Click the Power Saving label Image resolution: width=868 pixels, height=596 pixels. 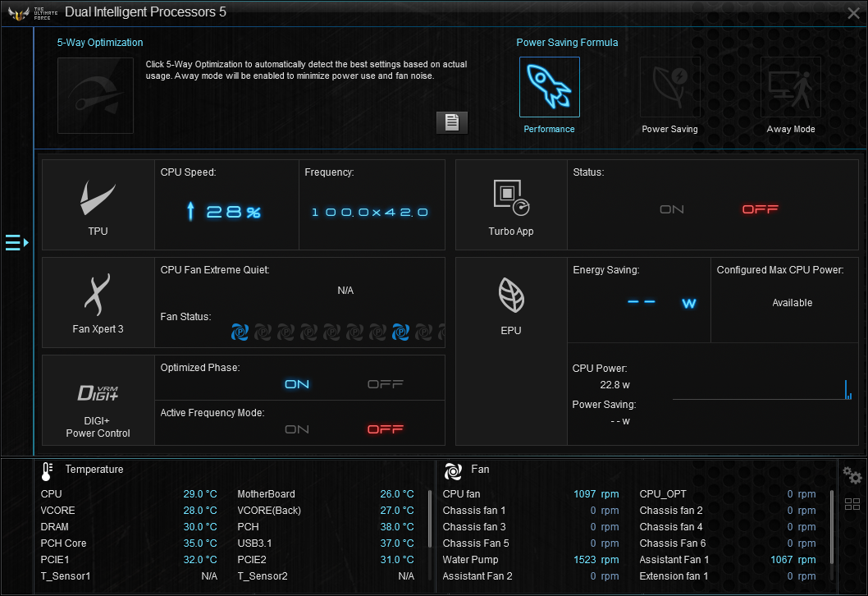[x=669, y=129]
